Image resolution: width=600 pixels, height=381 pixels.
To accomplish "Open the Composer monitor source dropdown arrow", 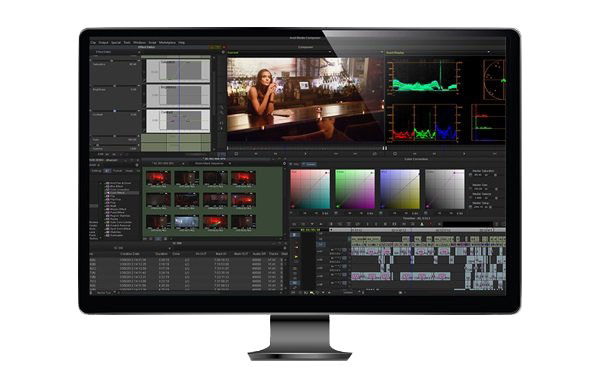I will click(x=330, y=52).
